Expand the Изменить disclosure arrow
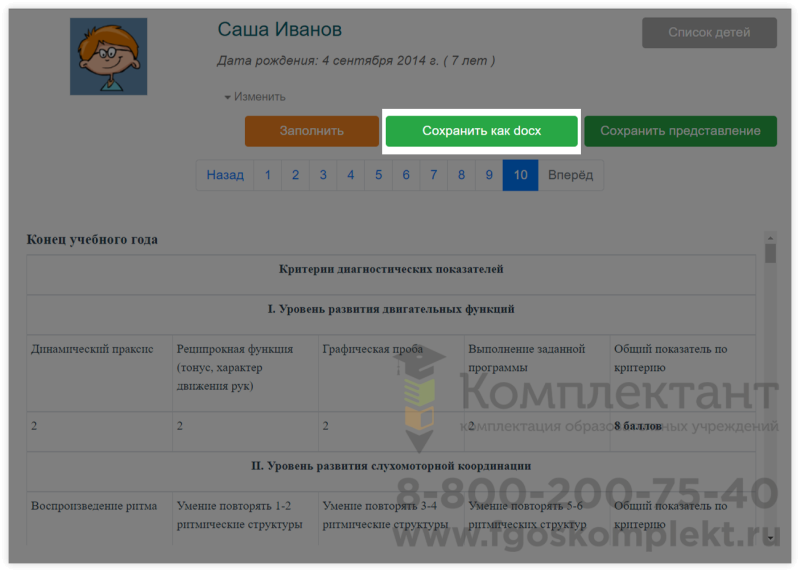 (x=228, y=97)
